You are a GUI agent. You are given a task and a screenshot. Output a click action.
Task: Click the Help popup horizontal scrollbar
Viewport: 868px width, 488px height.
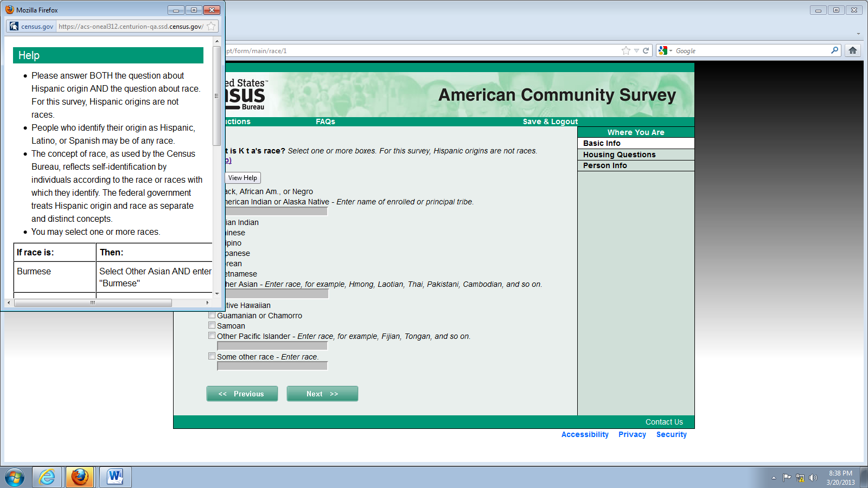point(93,303)
